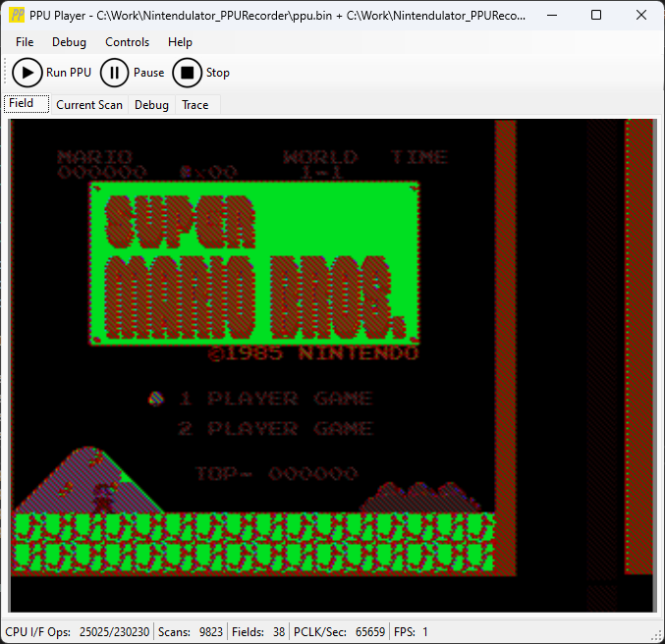Viewport: 665px width, 644px height.
Task: Click the Super Mario Bros. title logo
Action: pyautogui.click(x=253, y=266)
